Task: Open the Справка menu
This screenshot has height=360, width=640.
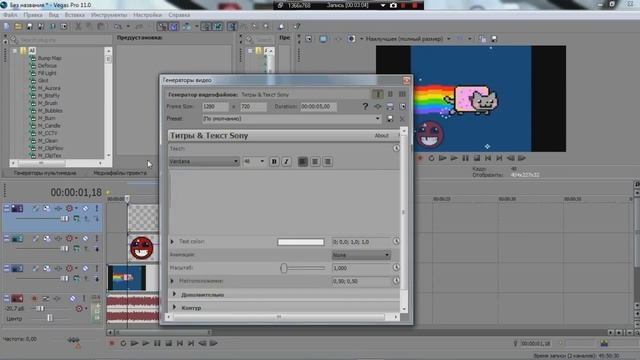Action: click(179, 15)
